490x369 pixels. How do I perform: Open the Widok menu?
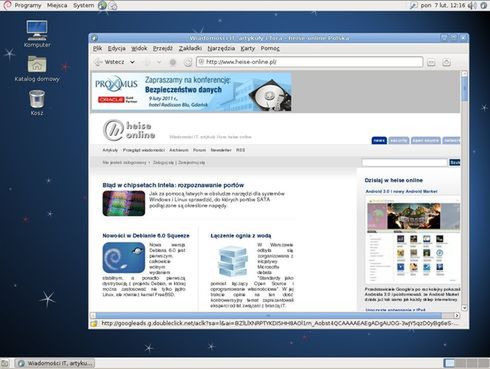[139, 48]
